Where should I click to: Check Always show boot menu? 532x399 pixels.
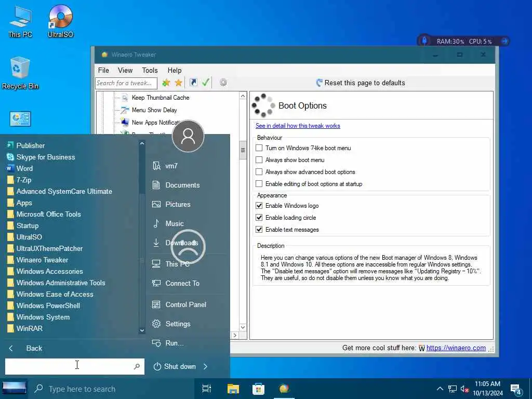259,160
